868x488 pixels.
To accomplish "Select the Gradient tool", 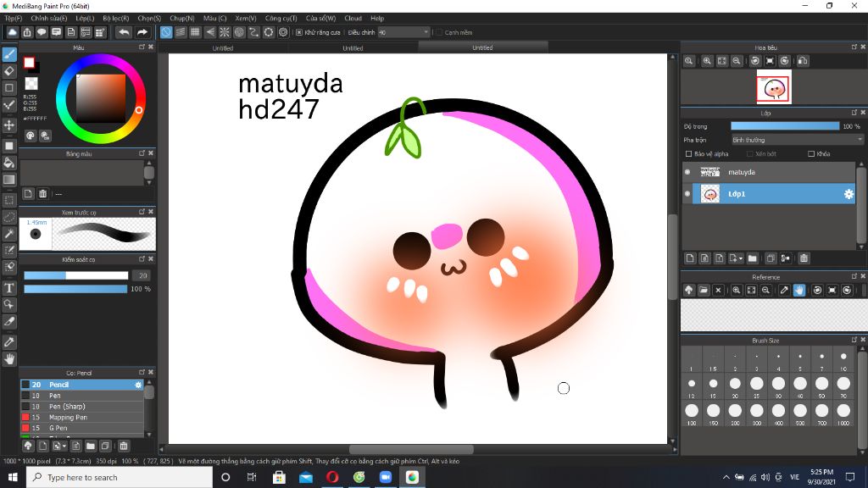I will (x=8, y=180).
